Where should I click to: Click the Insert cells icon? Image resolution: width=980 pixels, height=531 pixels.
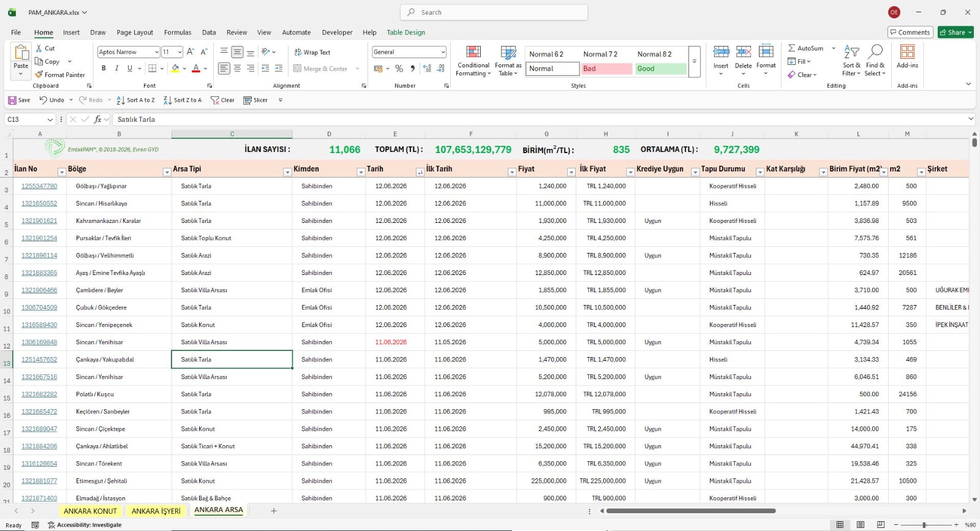721,51
